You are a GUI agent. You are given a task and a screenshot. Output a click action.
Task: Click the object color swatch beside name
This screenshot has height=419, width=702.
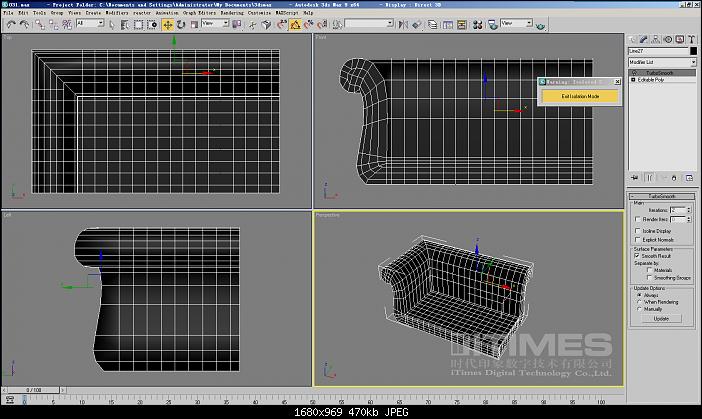click(x=694, y=50)
